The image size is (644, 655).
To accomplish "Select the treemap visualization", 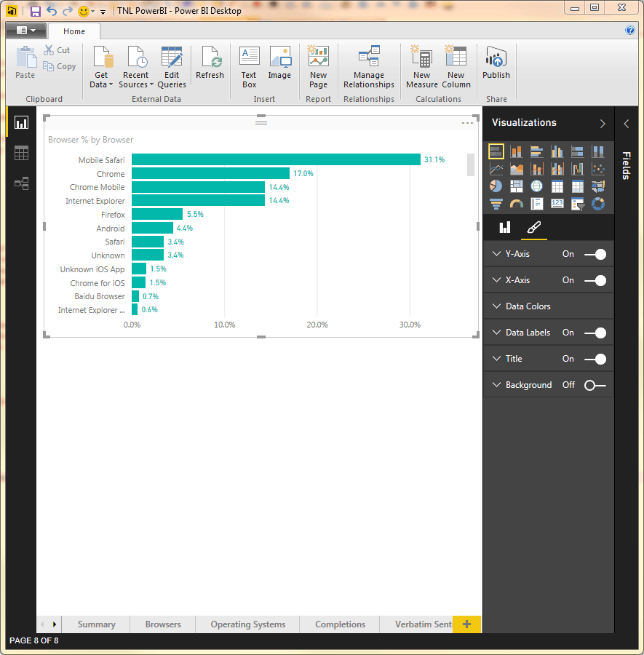I will [516, 186].
